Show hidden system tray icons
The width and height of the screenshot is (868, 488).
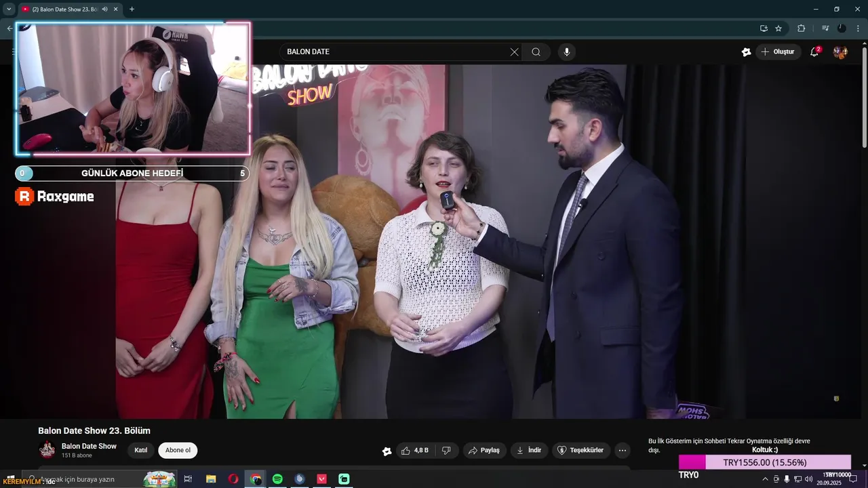pyautogui.click(x=766, y=479)
